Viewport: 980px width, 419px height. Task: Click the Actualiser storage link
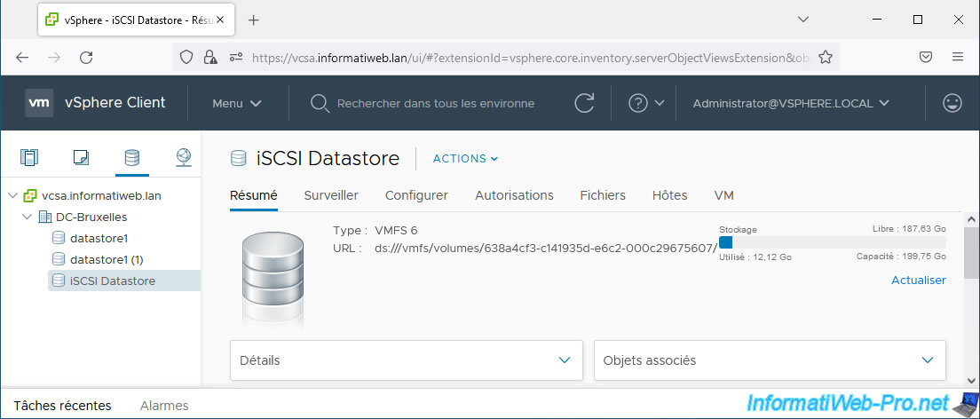(x=918, y=281)
